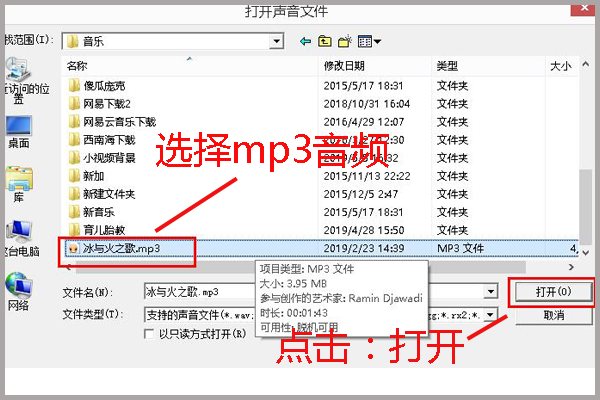This screenshot has height=400, width=600.
Task: Click date 2015/11/13 22:22 cell
Action: click(x=367, y=176)
